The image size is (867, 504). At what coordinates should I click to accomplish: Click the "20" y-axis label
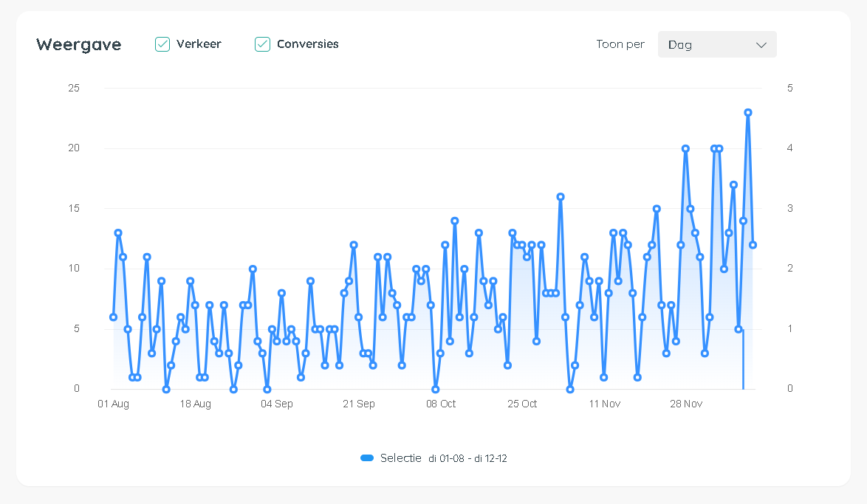74,148
